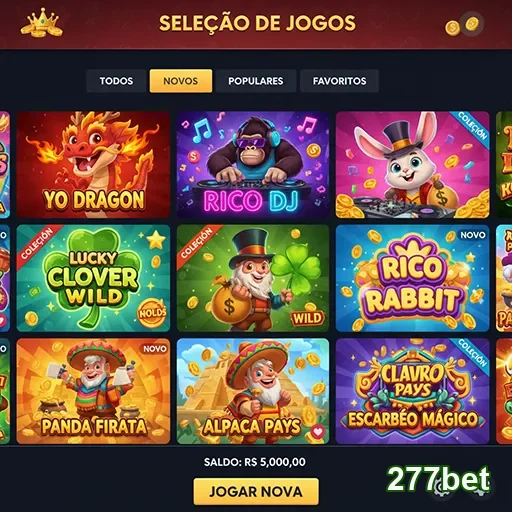Click the Novo badge on Rico Rabbit
The image size is (512, 512).
pyautogui.click(x=472, y=235)
